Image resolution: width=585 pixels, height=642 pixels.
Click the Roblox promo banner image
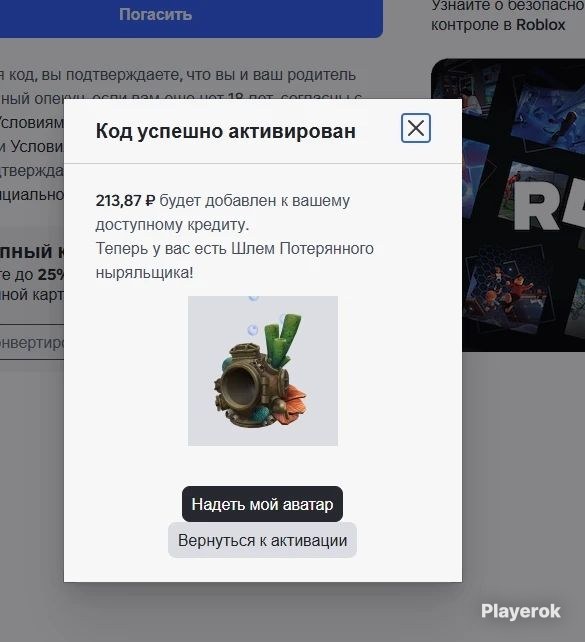tap(508, 205)
